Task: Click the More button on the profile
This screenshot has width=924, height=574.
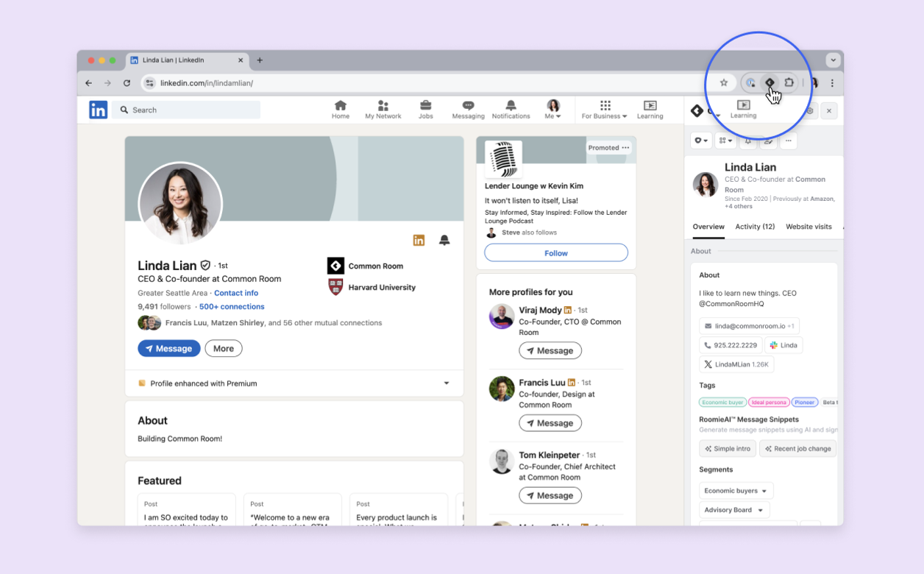Action: click(224, 349)
